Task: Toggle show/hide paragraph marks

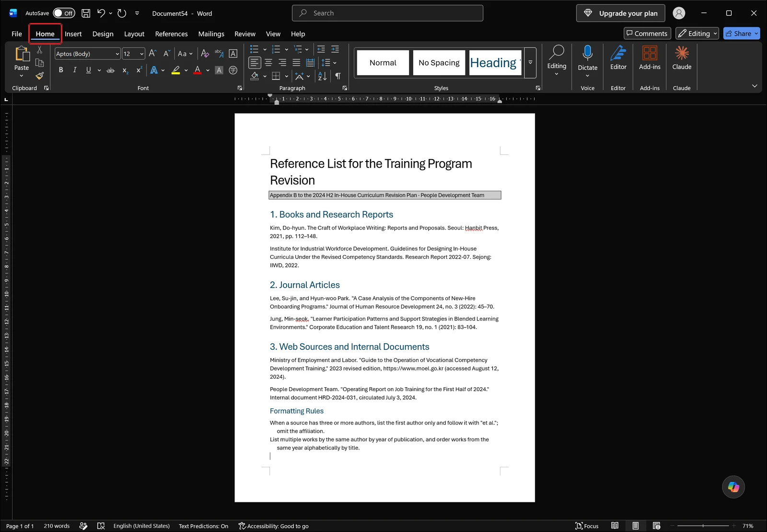Action: 338,76
